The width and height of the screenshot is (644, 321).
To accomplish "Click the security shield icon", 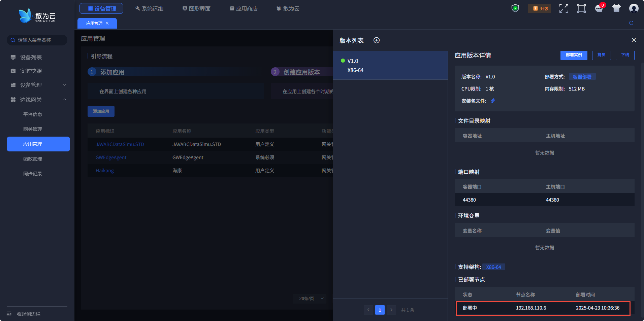I will click(x=515, y=8).
